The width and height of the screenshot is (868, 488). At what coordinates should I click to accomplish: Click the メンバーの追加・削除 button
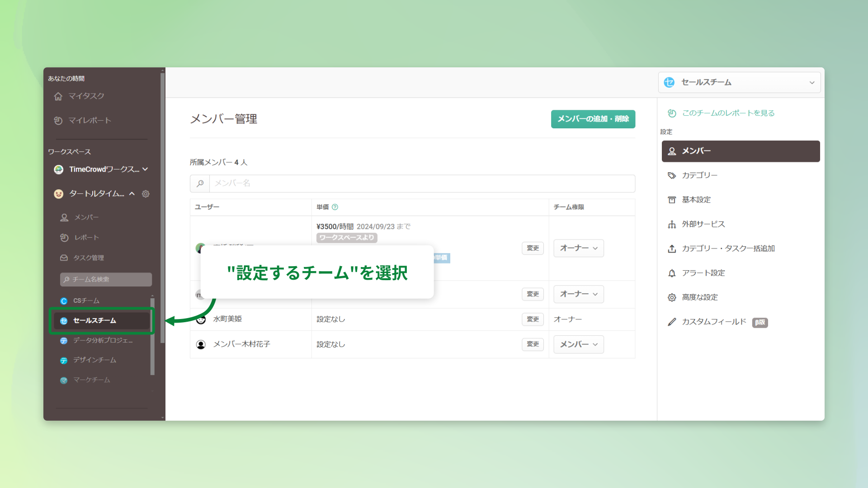[593, 119]
